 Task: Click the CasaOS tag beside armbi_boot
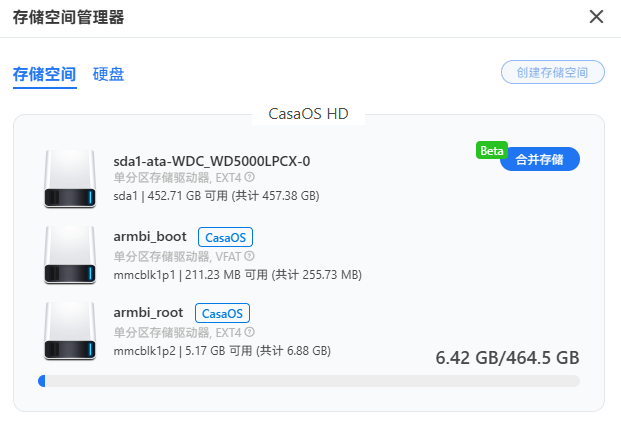point(225,237)
